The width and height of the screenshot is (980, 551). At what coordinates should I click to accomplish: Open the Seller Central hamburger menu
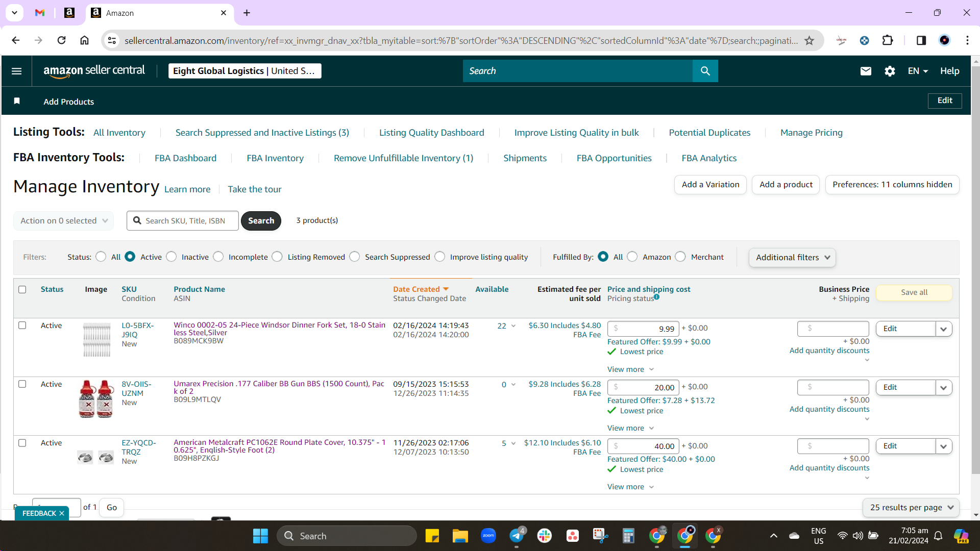16,71
